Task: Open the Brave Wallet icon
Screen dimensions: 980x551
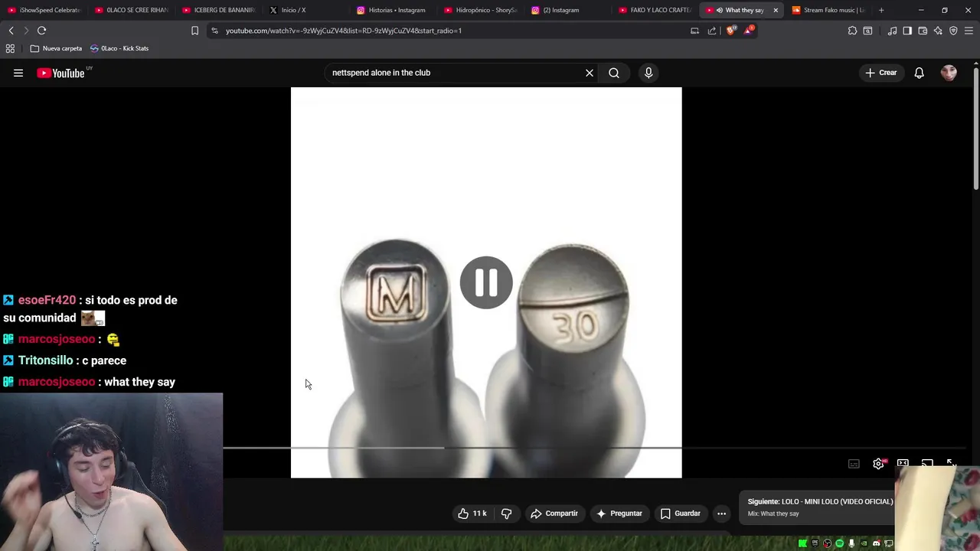Action: pos(923,31)
